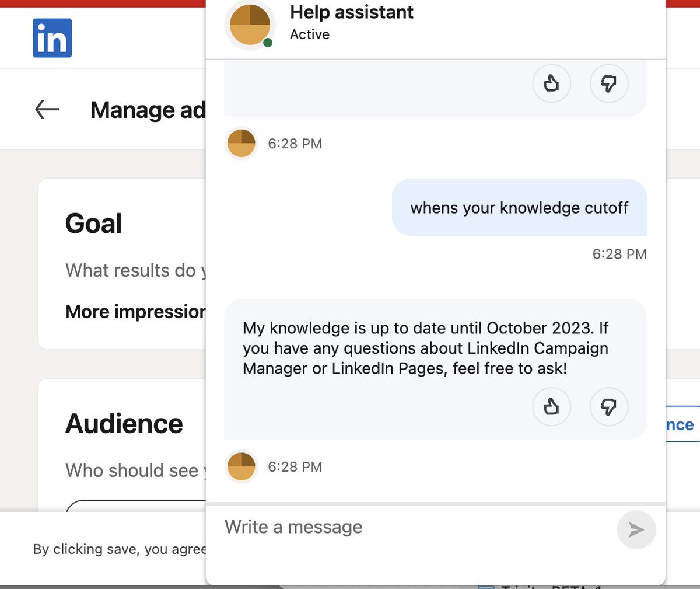Click the Audience section heading
The width and height of the screenshot is (700, 589).
tap(124, 424)
